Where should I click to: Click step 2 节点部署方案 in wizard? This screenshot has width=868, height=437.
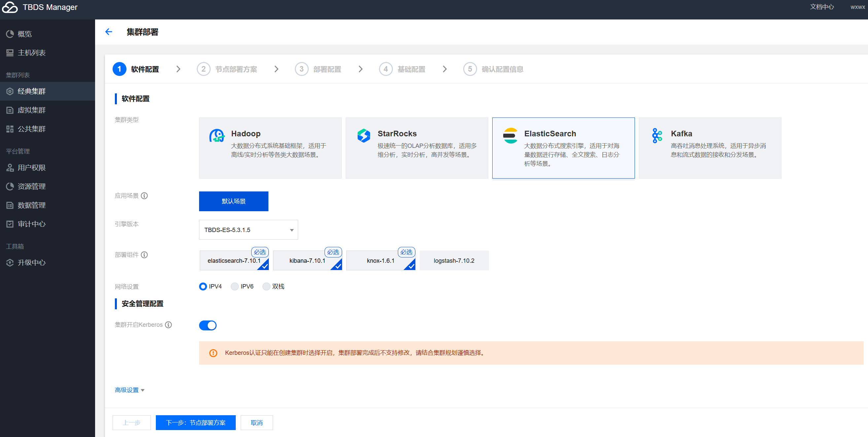pos(236,69)
